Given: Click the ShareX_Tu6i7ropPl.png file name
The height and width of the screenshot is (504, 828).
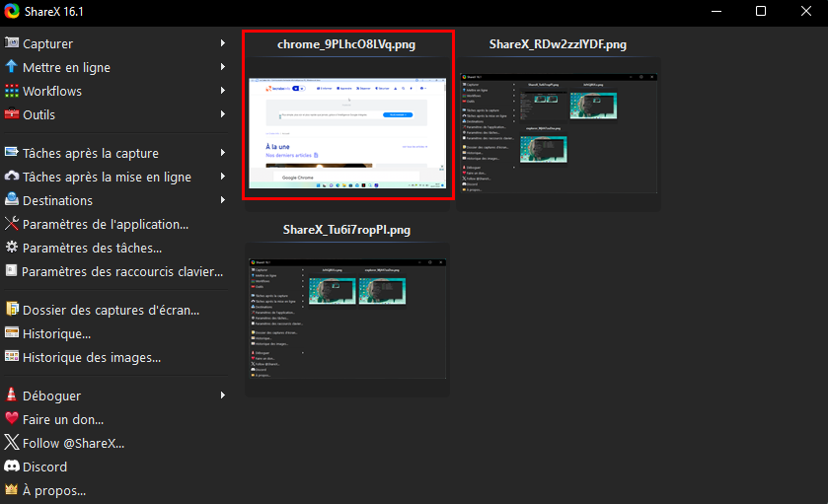Looking at the screenshot, I should 346,230.
